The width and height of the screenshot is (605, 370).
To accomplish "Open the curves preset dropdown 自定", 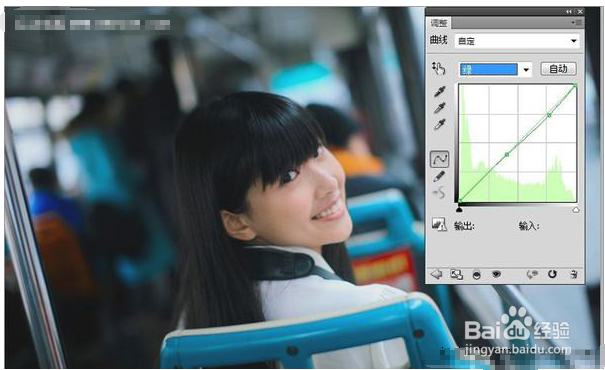I will coord(517,41).
